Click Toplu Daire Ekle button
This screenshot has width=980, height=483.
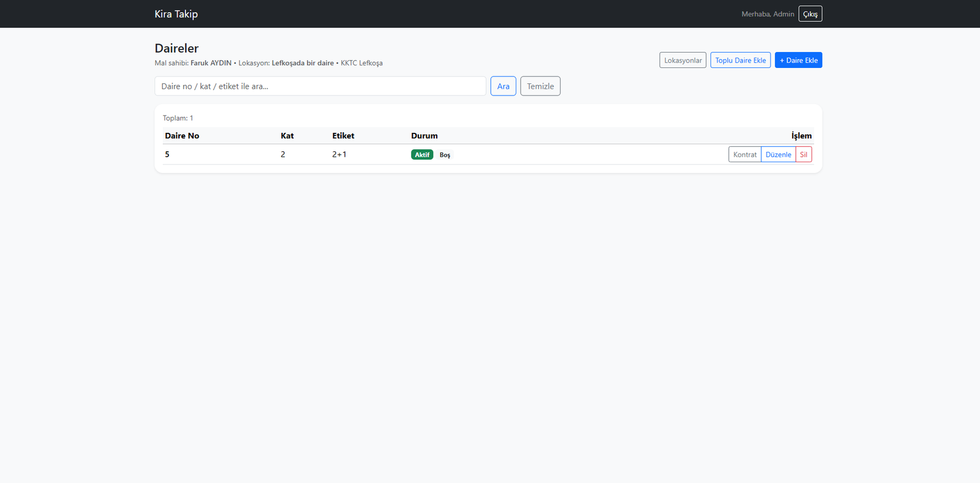[740, 60]
